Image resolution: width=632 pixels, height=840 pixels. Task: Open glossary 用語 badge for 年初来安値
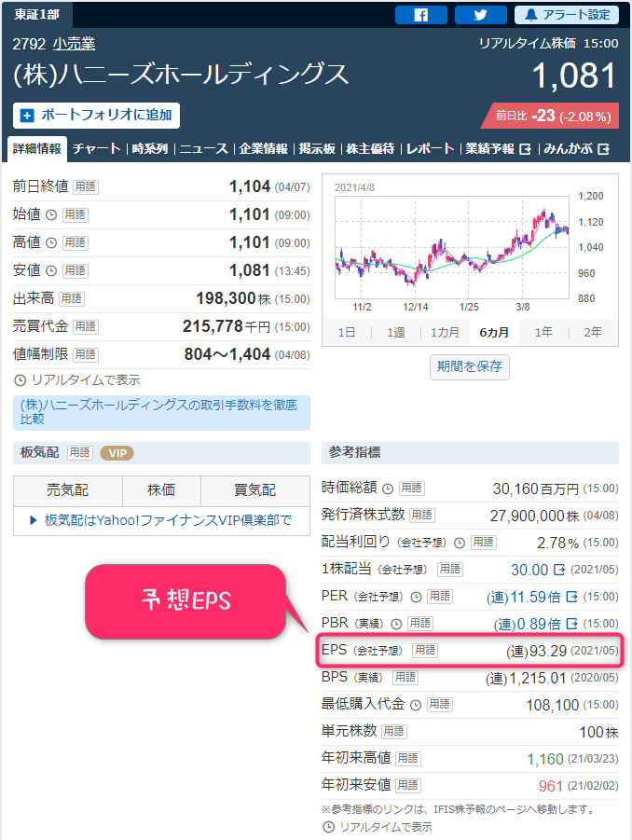click(408, 786)
